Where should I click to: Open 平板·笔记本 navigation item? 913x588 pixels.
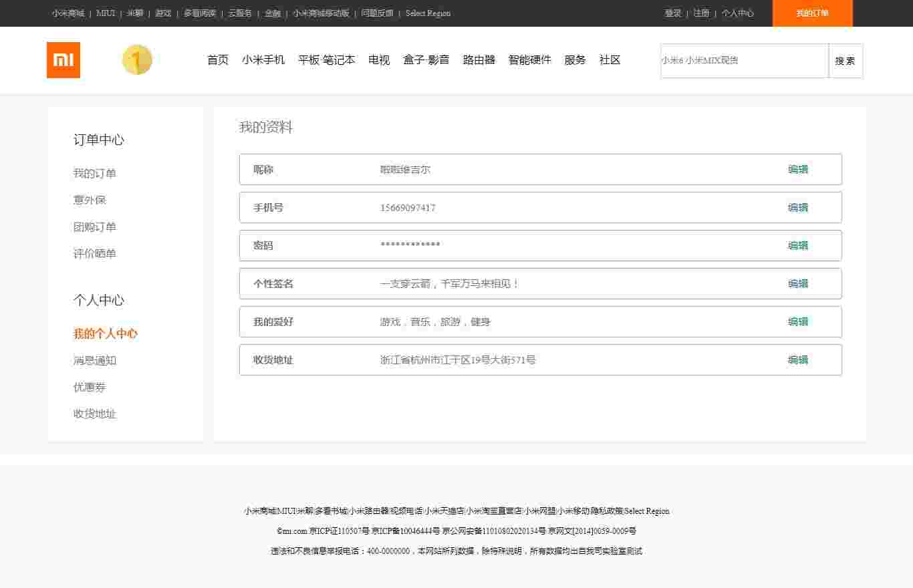[327, 60]
